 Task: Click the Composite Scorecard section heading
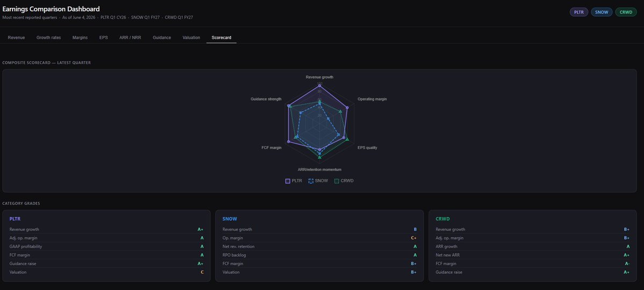[x=46, y=63]
